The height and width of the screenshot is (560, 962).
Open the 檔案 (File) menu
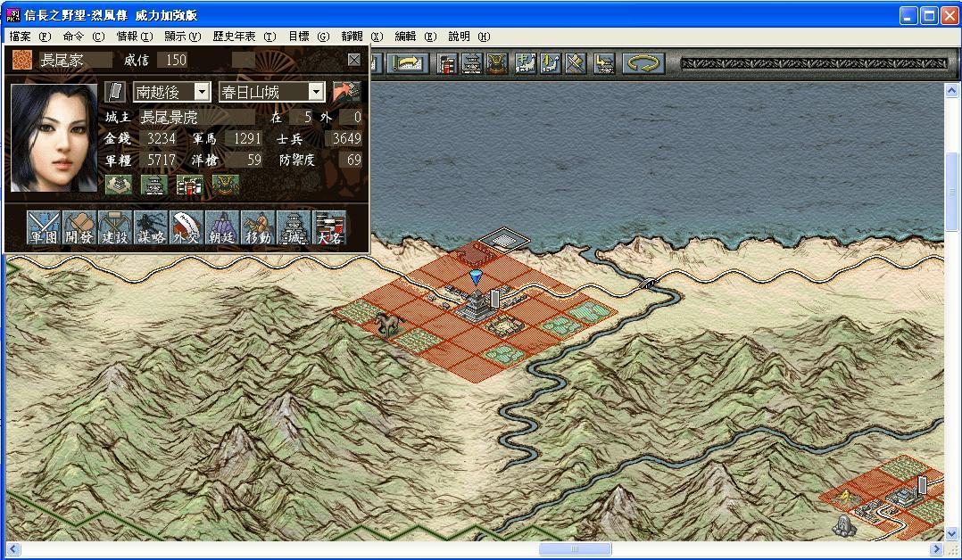[x=29, y=37]
